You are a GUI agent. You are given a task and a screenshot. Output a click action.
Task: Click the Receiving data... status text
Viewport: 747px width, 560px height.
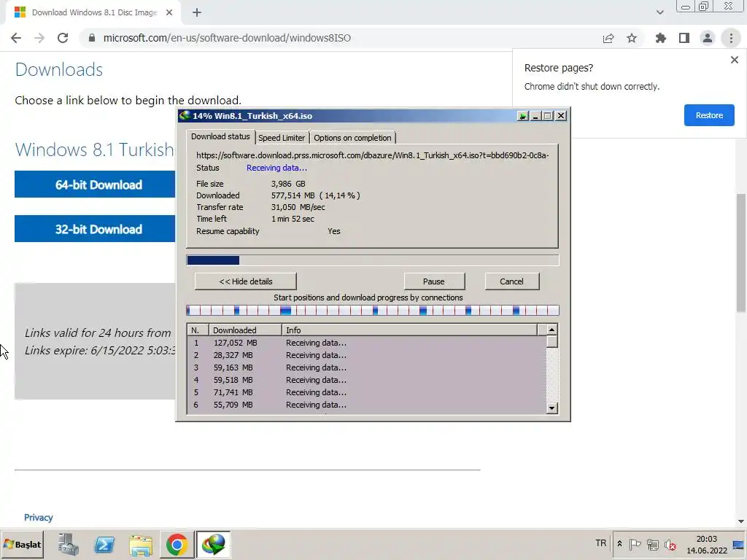pos(276,168)
